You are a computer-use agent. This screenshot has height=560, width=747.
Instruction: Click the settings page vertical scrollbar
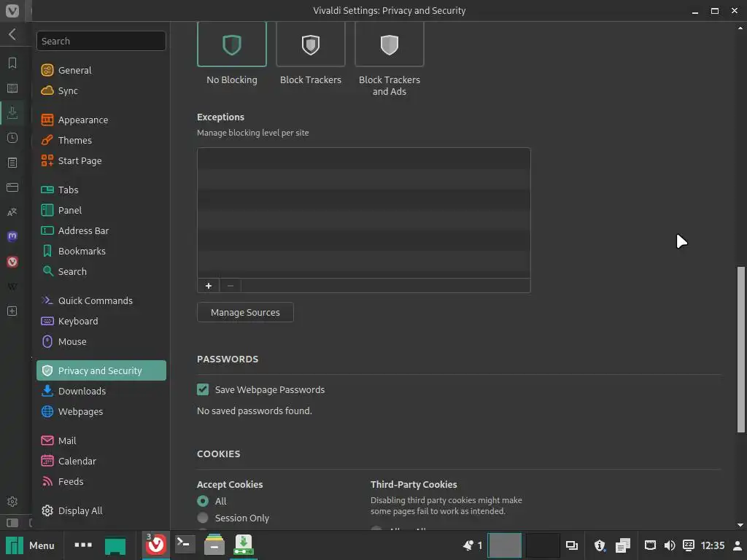740,349
